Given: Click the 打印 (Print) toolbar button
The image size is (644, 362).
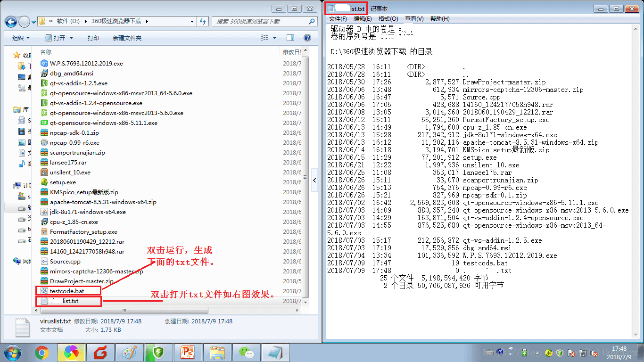Looking at the screenshot, I should [x=93, y=38].
